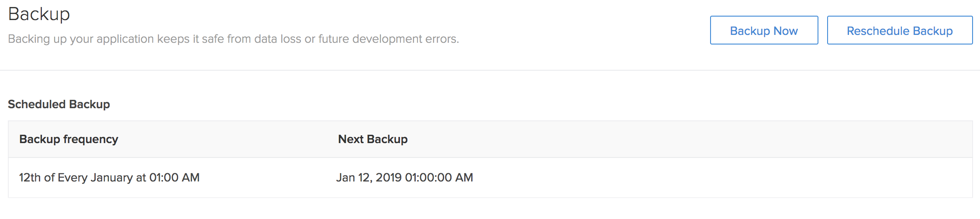
Task: Click the 01:00:00 AM time in Next Backup
Action: (439, 178)
